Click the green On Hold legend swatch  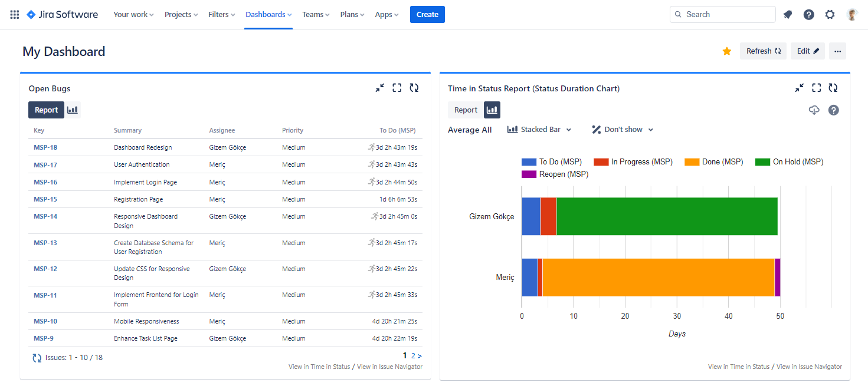762,161
